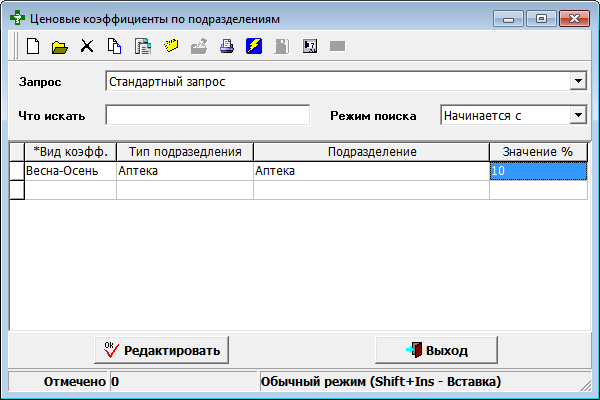This screenshot has width=600, height=400.
Task: Click the Редактировать button
Action: tap(161, 350)
